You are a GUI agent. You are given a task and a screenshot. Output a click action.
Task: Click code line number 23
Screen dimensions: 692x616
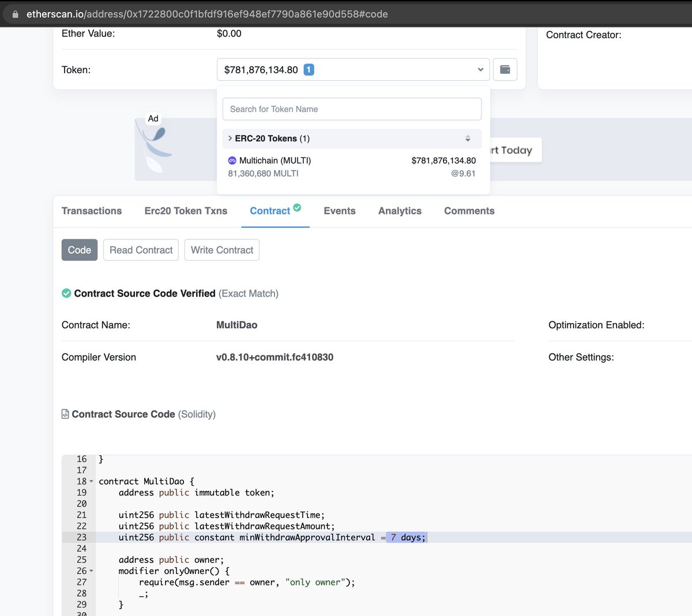click(81, 538)
